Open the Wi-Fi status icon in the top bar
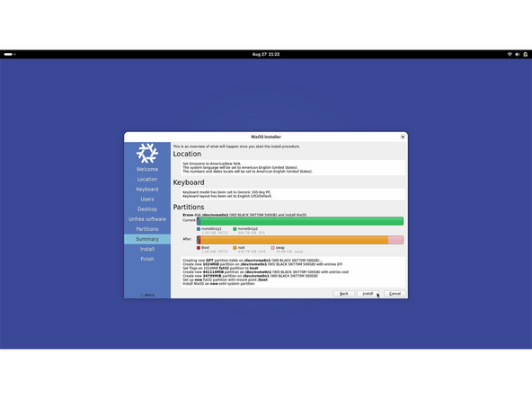Viewport: 532px width, 399px height. tap(510, 54)
